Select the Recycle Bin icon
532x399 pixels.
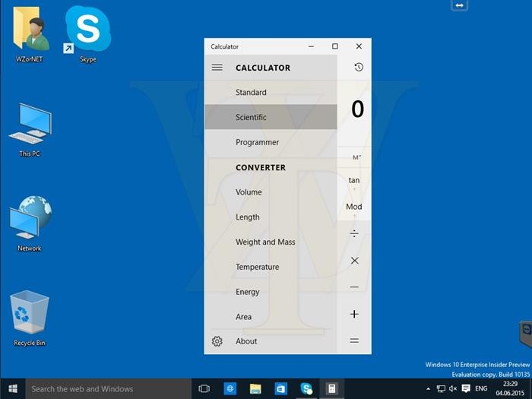pos(30,318)
